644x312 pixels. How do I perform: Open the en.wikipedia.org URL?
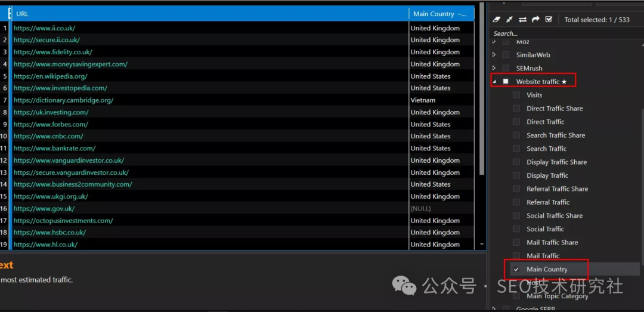[x=51, y=76]
